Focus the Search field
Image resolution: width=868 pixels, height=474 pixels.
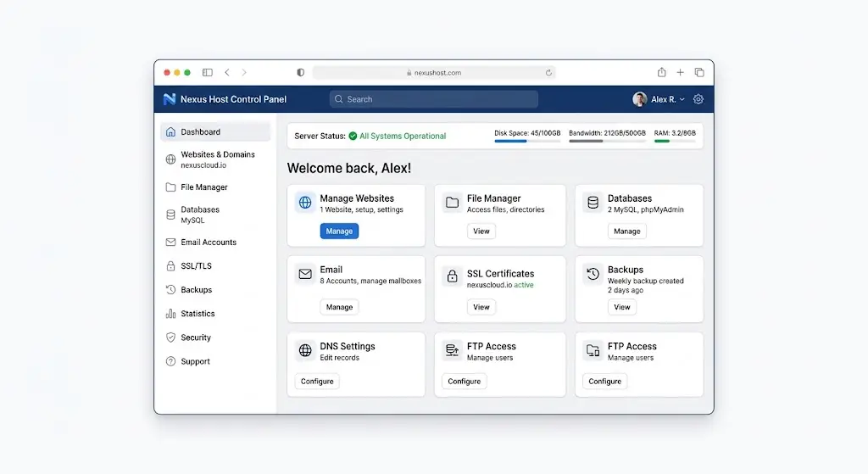(x=433, y=99)
